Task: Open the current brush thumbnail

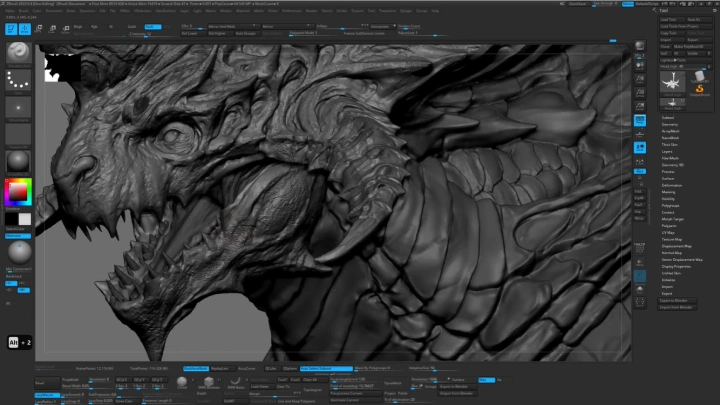Action: point(18,53)
